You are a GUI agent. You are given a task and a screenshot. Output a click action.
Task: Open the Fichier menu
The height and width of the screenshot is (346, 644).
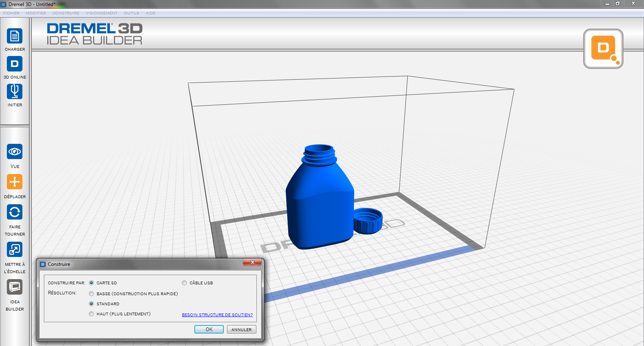[11, 13]
